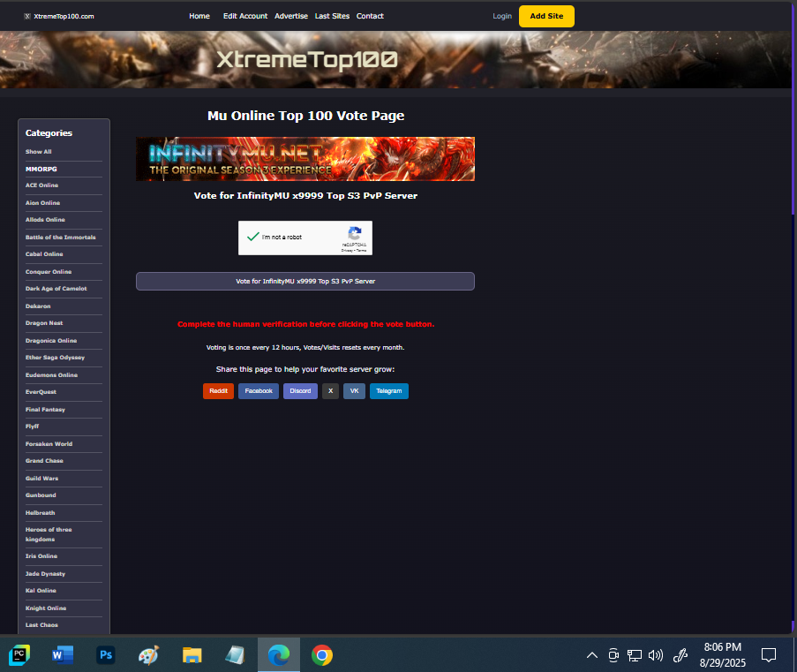Screen dimensions: 797x672
Task: Click the Login link
Action: [502, 16]
